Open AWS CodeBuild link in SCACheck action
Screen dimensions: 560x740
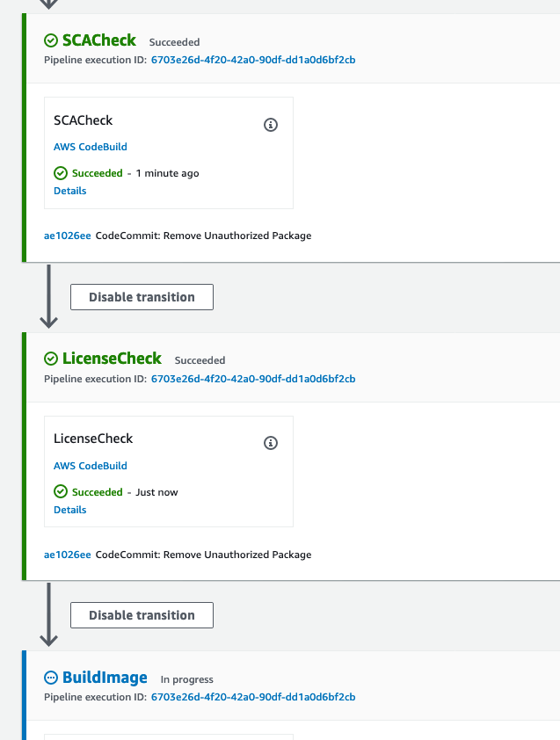coord(91,147)
